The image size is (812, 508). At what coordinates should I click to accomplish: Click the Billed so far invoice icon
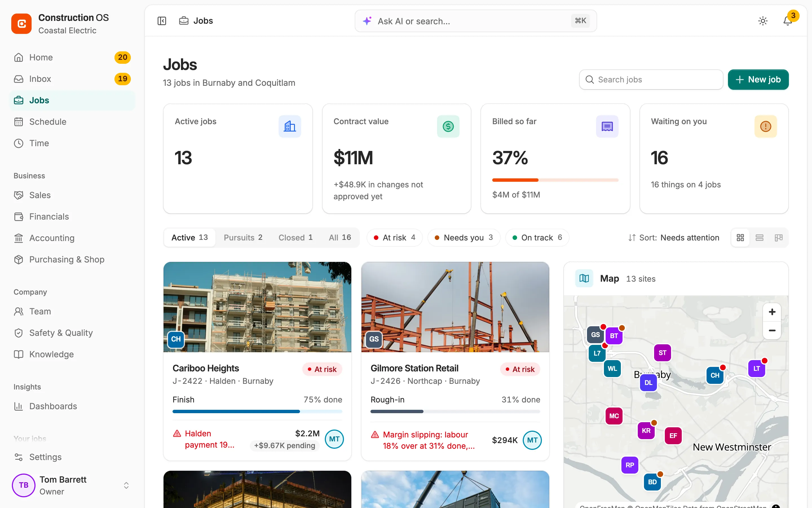point(607,126)
